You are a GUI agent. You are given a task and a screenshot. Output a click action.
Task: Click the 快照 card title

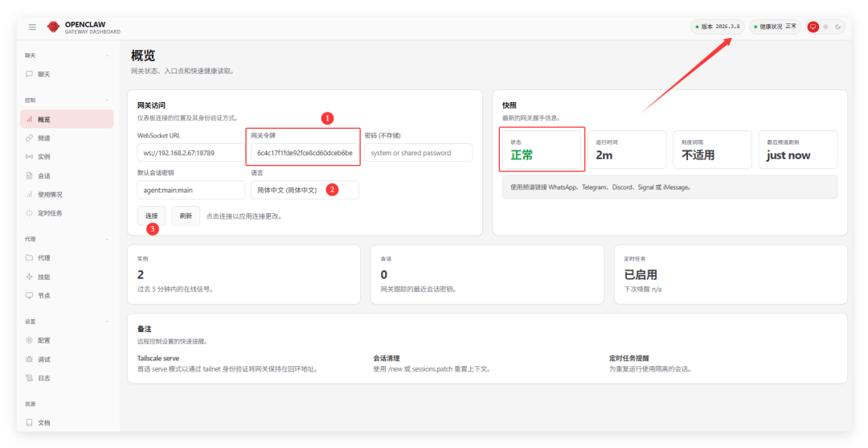pyautogui.click(x=510, y=105)
